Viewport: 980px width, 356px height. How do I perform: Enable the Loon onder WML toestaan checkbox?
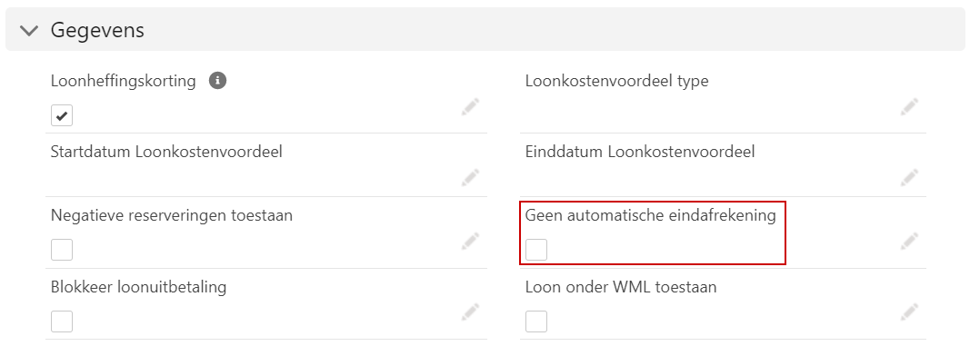point(536,321)
